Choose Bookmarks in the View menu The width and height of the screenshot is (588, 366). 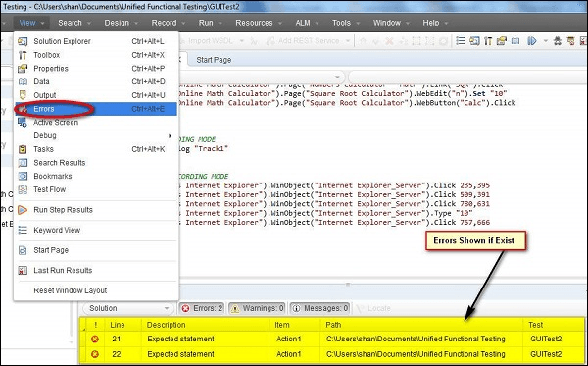click(x=96, y=176)
